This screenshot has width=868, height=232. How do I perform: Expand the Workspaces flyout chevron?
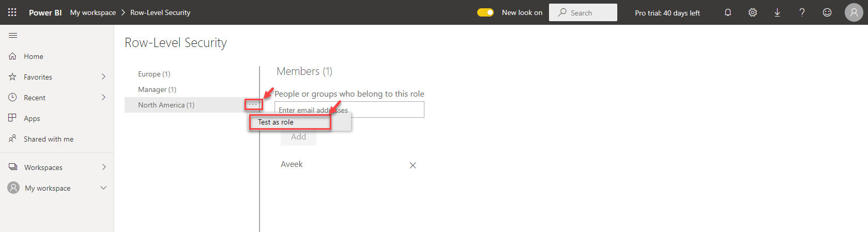[x=103, y=167]
